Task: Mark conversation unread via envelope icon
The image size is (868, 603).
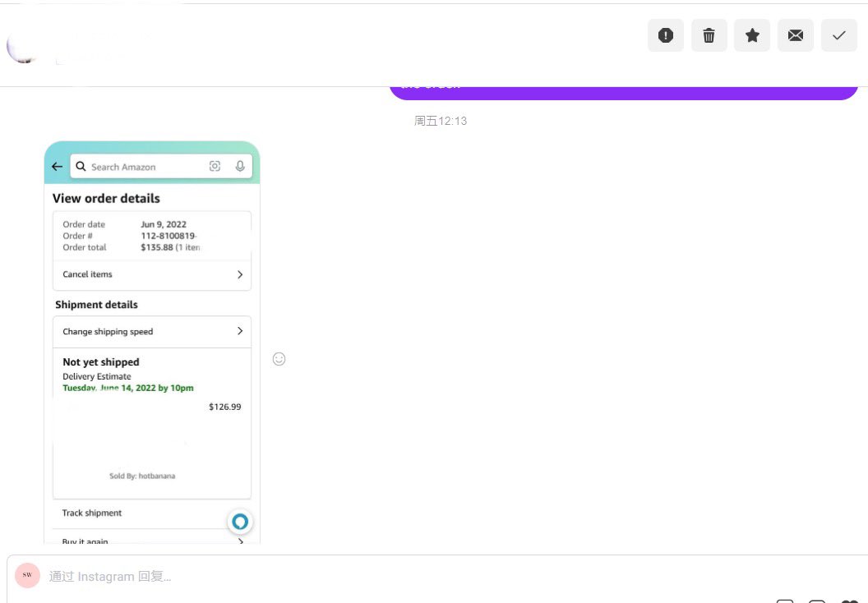Action: (x=796, y=35)
